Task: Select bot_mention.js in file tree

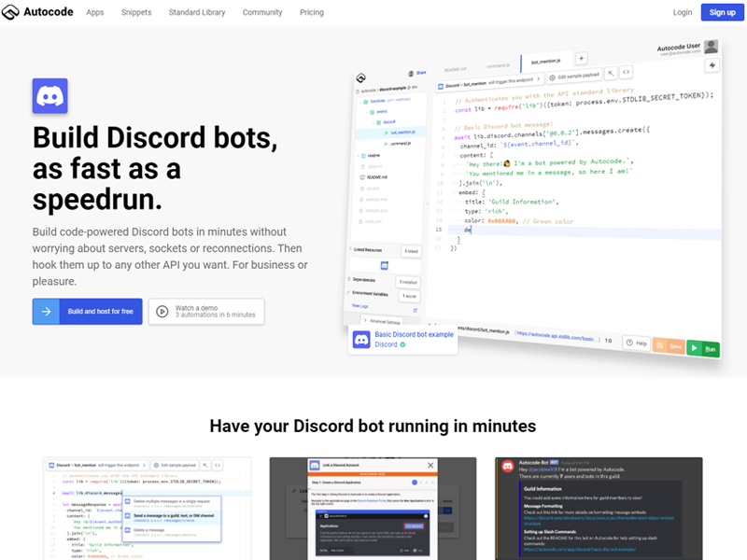Action: (x=390, y=133)
